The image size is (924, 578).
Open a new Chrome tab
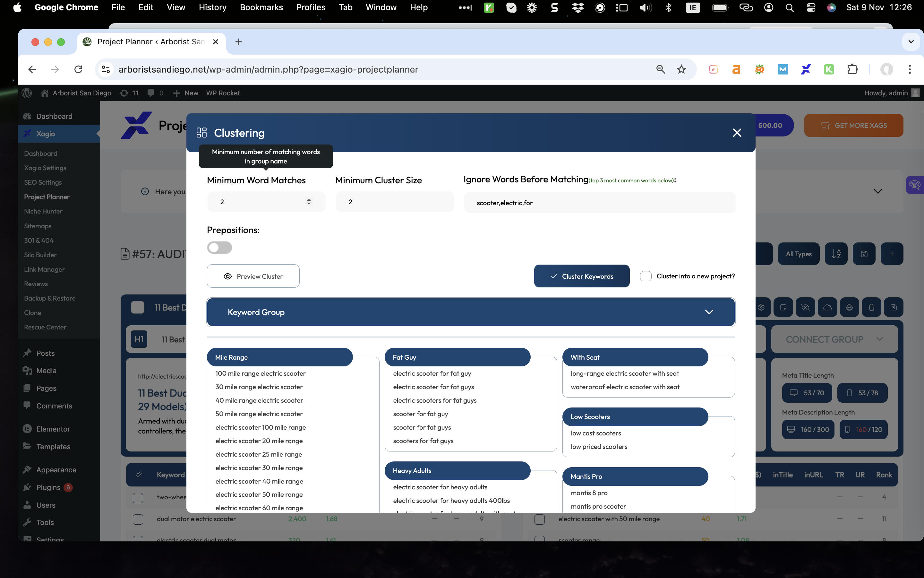click(x=239, y=42)
